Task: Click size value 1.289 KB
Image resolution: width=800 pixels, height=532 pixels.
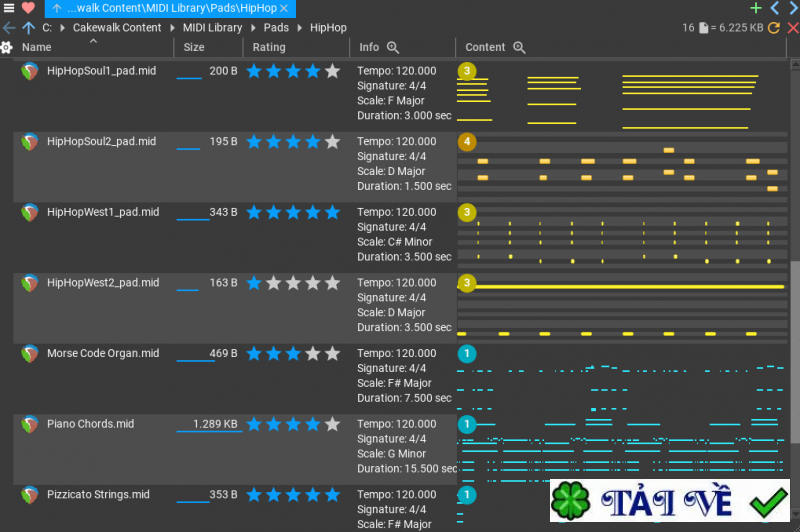Action: click(215, 424)
